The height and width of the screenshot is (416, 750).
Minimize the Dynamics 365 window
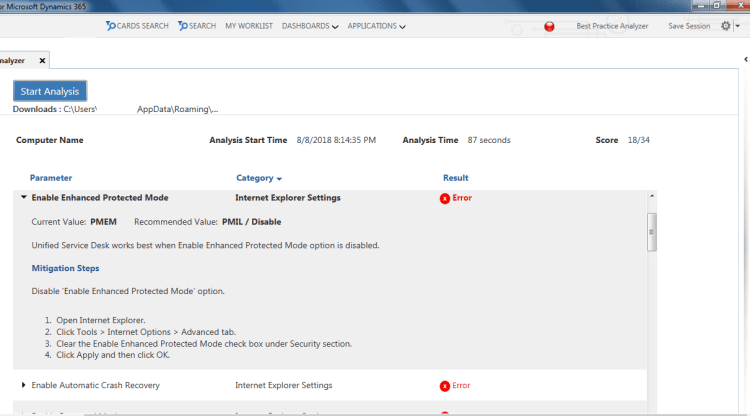[701, 5]
